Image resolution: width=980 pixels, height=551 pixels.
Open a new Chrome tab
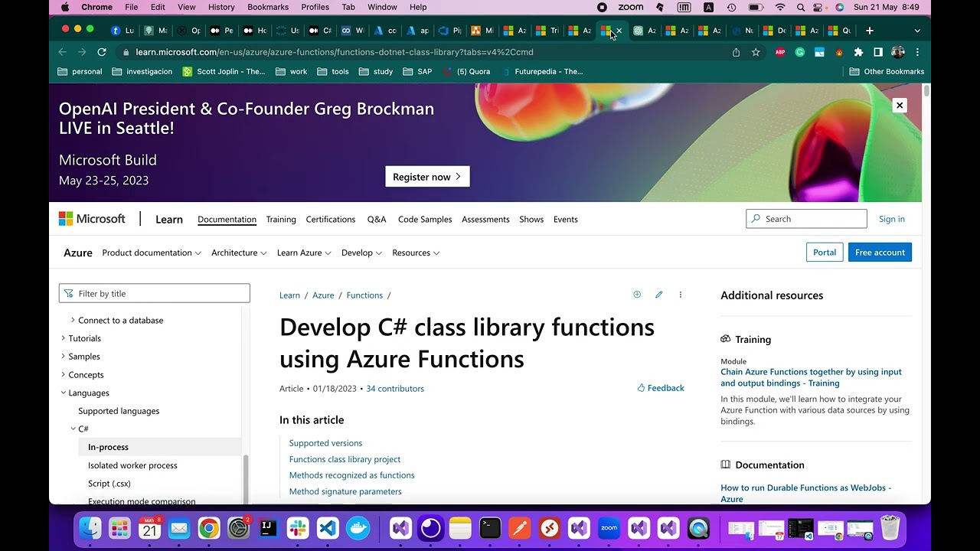pos(870,31)
